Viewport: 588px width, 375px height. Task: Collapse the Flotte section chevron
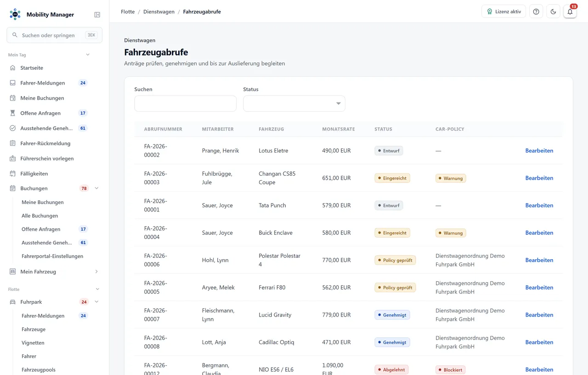coord(97,289)
